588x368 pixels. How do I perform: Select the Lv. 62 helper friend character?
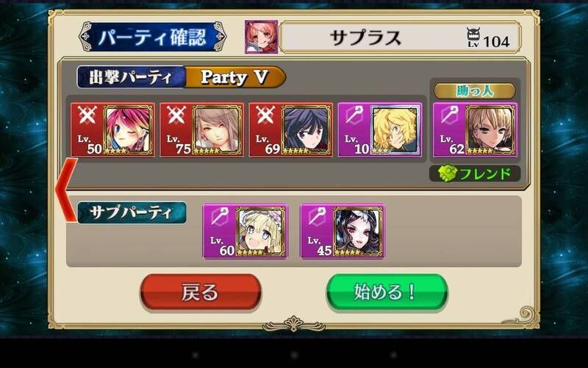475,130
